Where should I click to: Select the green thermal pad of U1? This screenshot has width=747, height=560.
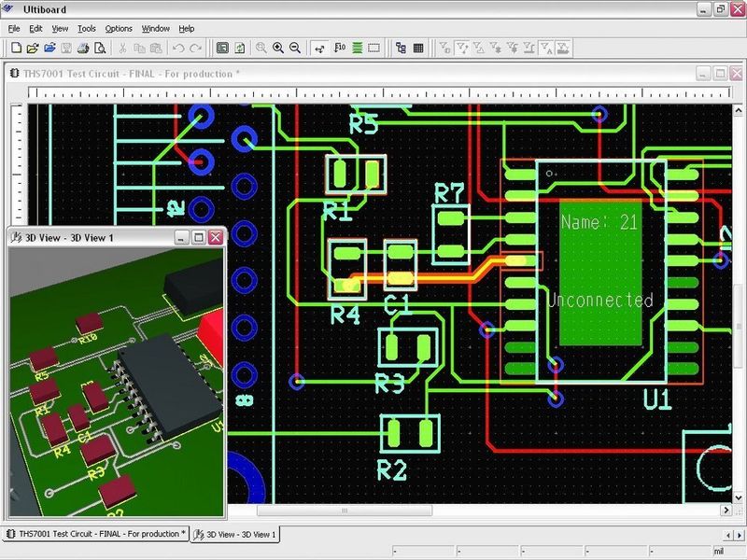[x=600, y=273]
